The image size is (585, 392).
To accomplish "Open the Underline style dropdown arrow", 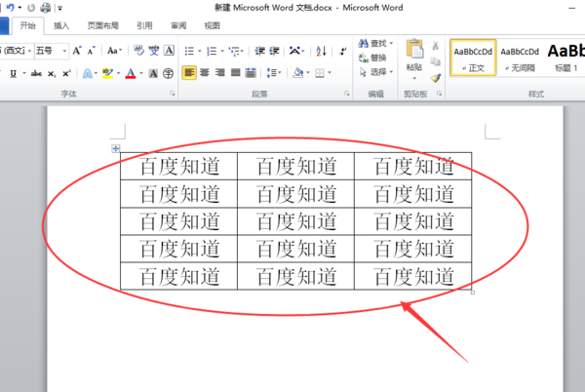I will pos(23,73).
